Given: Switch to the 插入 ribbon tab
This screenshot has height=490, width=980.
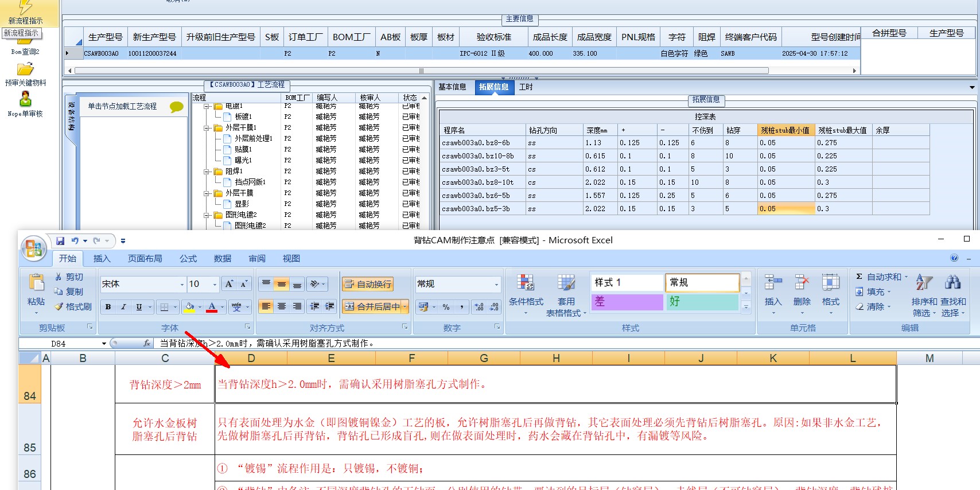Looking at the screenshot, I should coord(102,259).
